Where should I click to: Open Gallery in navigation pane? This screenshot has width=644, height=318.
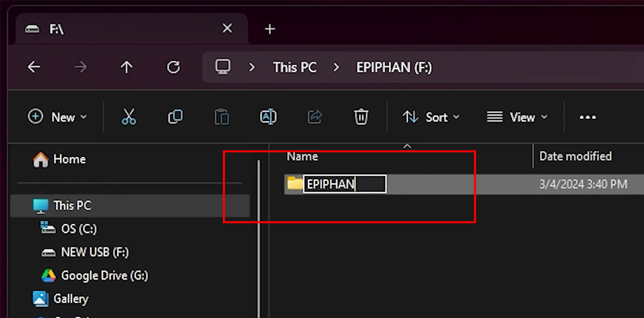point(60,299)
